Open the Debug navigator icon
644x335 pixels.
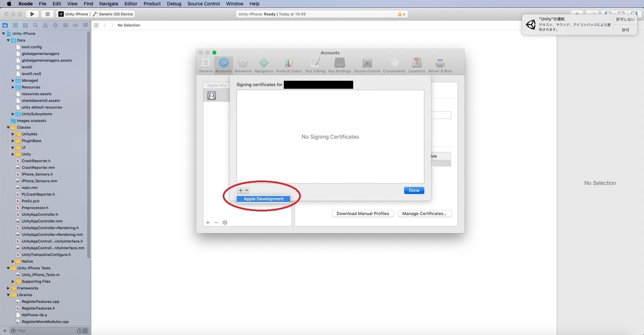64,25
